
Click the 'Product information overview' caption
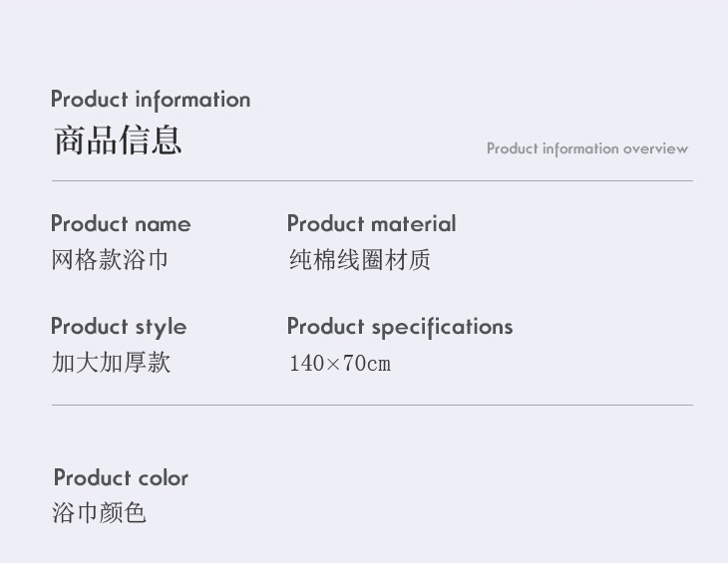coord(586,148)
